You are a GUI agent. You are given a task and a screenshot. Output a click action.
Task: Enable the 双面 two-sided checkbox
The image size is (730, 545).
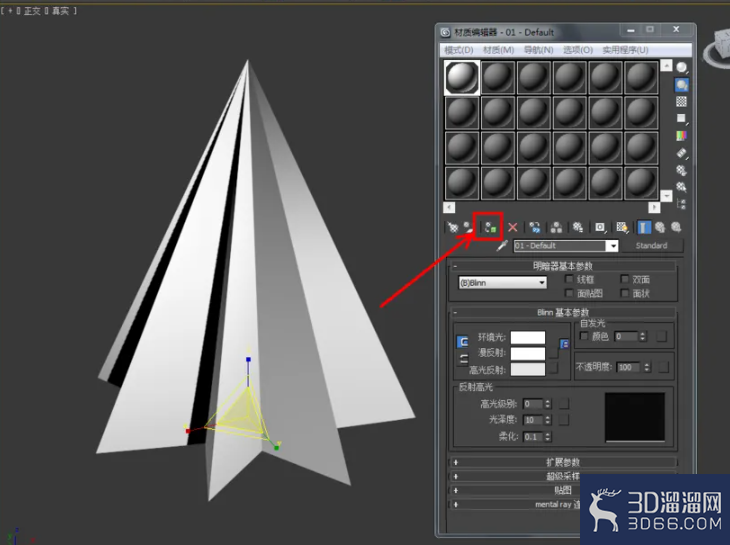[x=624, y=279]
